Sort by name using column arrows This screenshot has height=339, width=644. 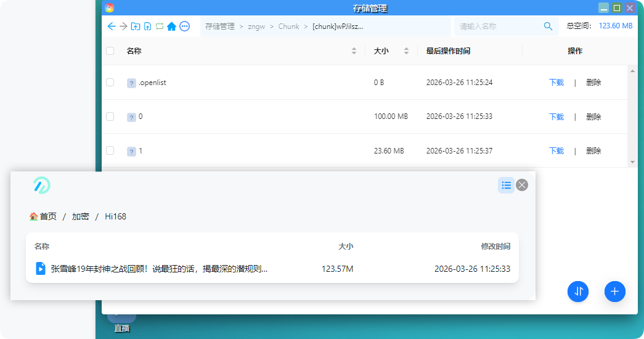pyautogui.click(x=354, y=51)
